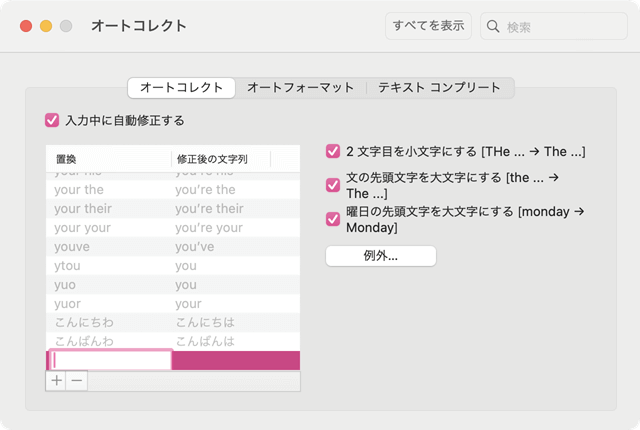This screenshot has height=430, width=640.
Task: Click the 修正後の文字列 column header
Action: click(x=220, y=159)
